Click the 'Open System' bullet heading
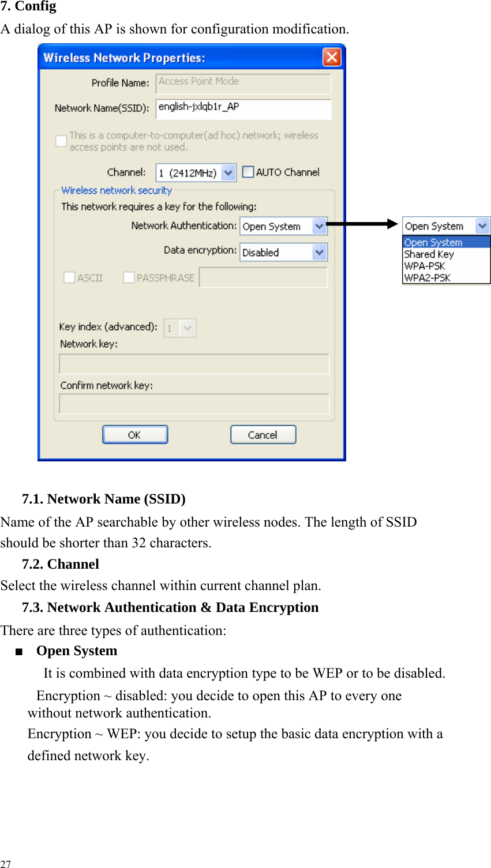Viewport: 491px width, 868px height. click(77, 651)
